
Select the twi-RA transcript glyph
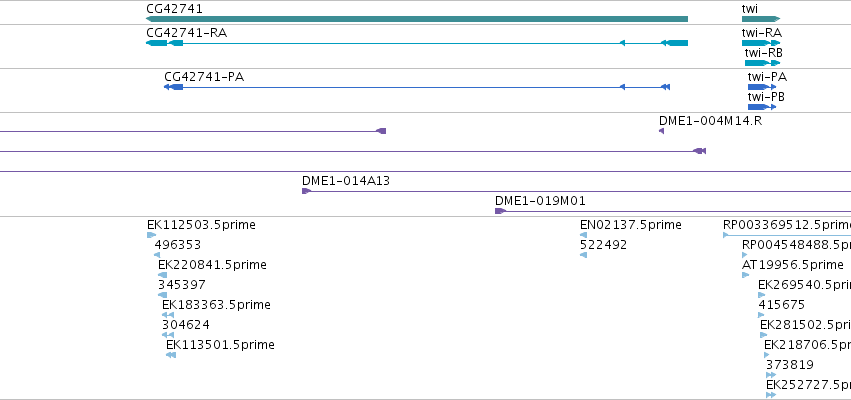[x=761, y=43]
